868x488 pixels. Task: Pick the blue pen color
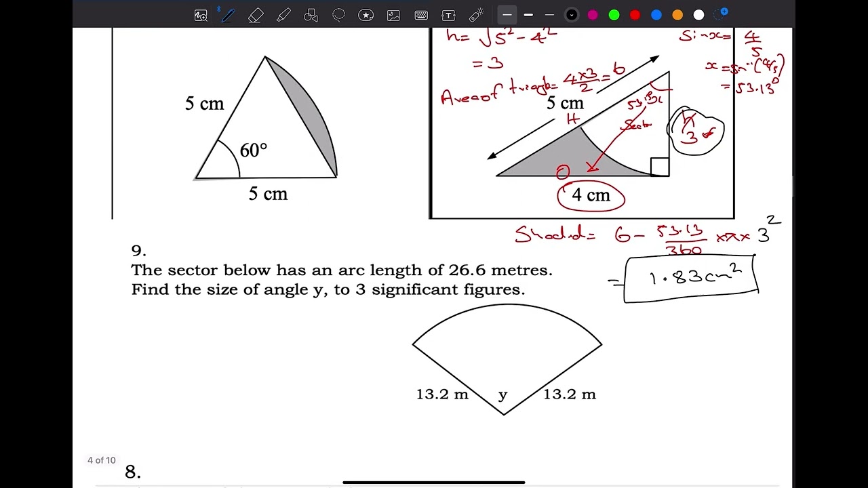click(656, 15)
